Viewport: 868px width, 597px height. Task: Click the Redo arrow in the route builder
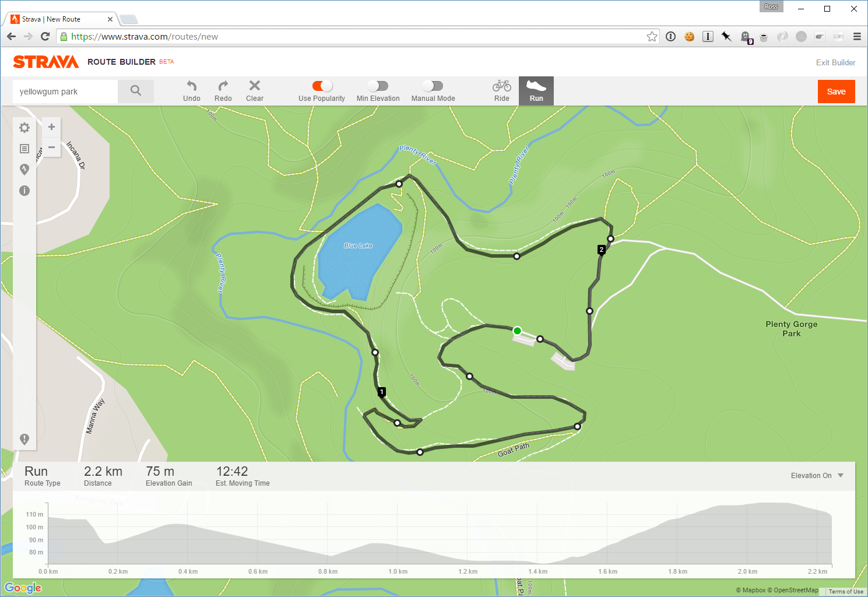223,87
